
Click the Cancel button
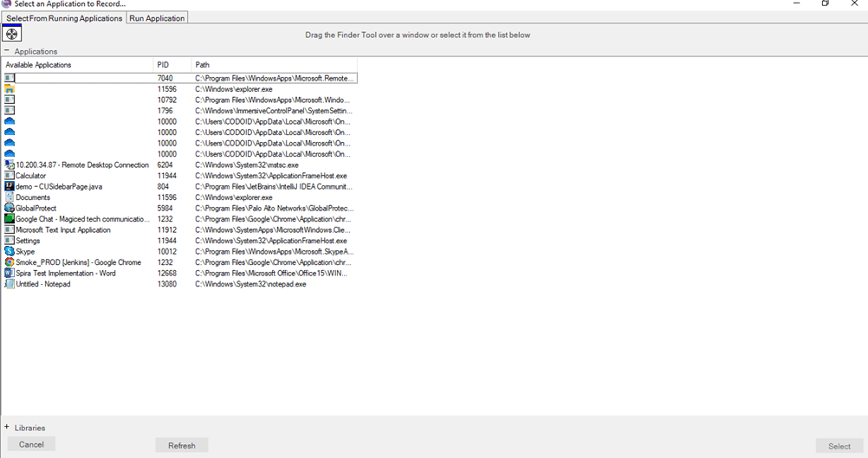click(x=31, y=444)
